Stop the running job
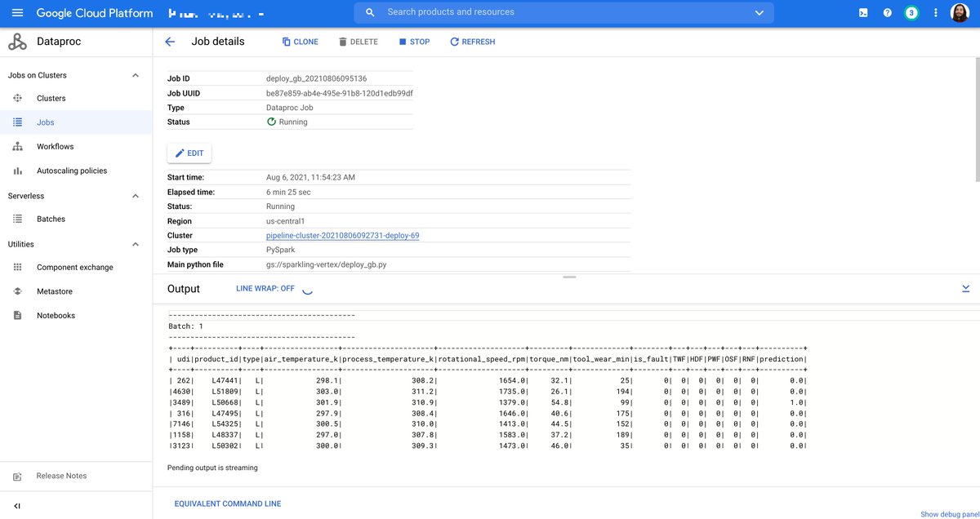 coord(414,42)
